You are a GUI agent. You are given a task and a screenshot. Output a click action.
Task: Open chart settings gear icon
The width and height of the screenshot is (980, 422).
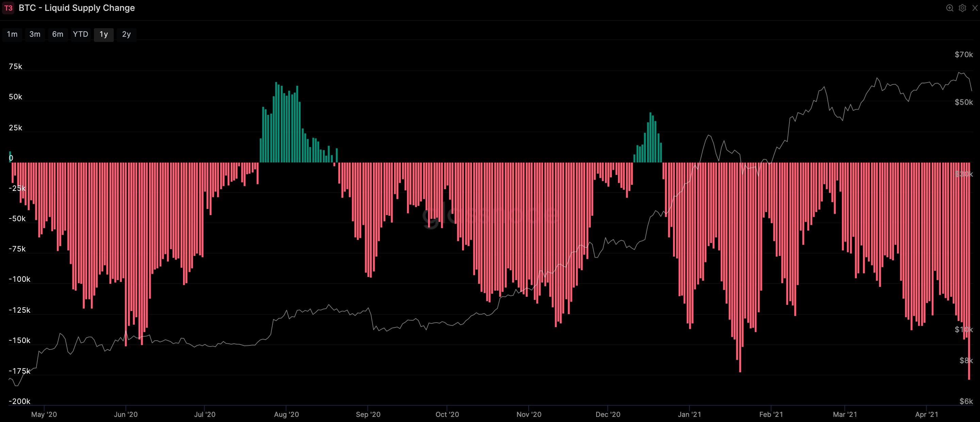963,8
